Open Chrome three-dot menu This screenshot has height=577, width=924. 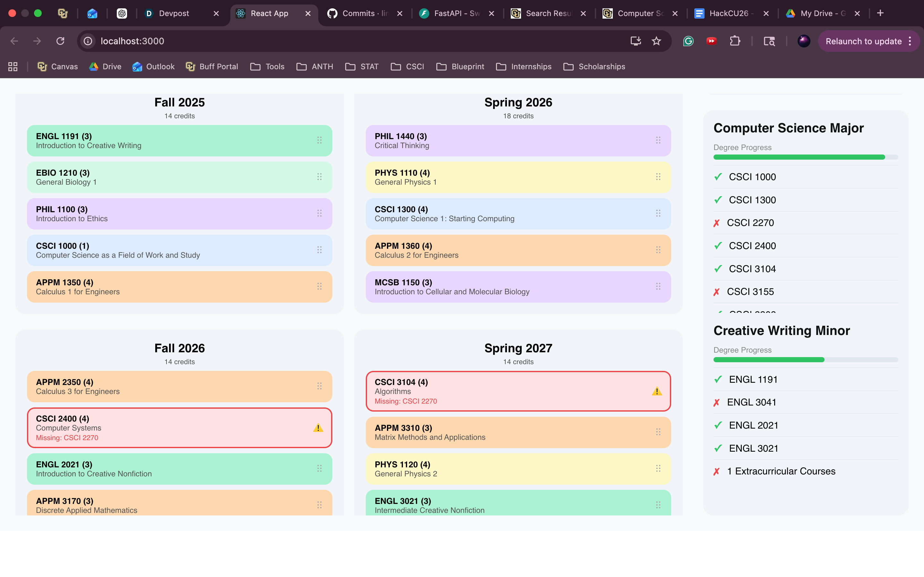[910, 41]
